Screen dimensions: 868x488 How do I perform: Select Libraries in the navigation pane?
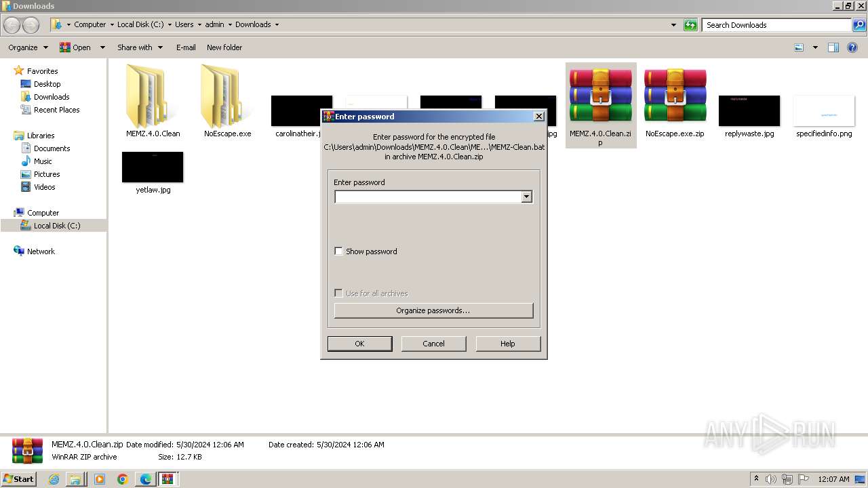[x=41, y=136]
